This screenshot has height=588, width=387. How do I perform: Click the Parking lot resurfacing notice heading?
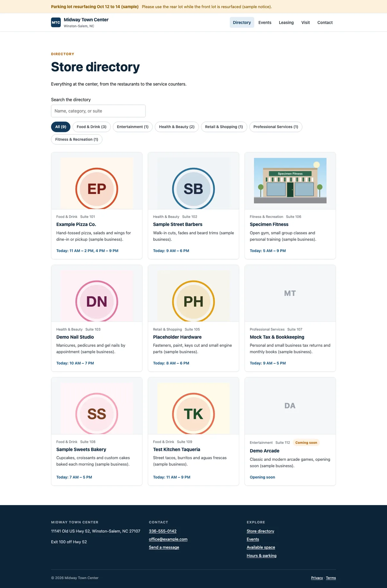tap(95, 7)
